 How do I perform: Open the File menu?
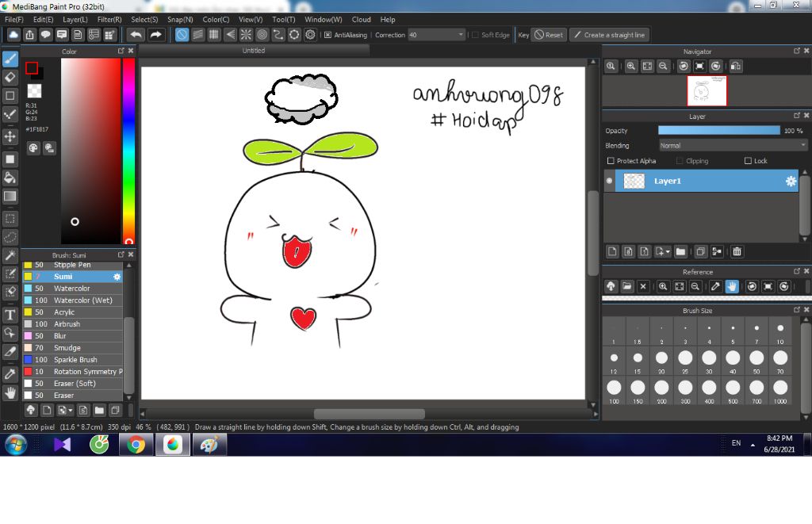coord(14,20)
